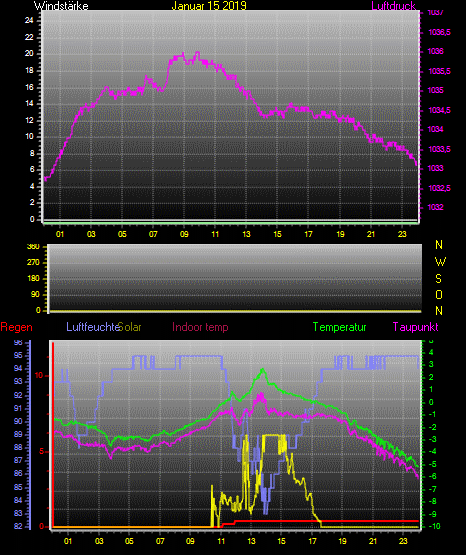Select the red Regen legend label

click(16, 327)
